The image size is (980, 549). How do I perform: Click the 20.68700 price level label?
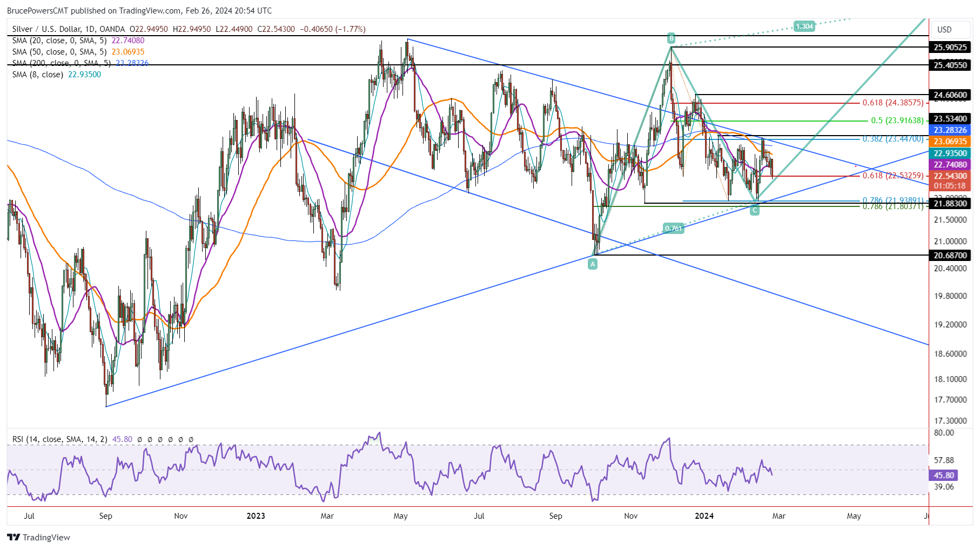(950, 255)
